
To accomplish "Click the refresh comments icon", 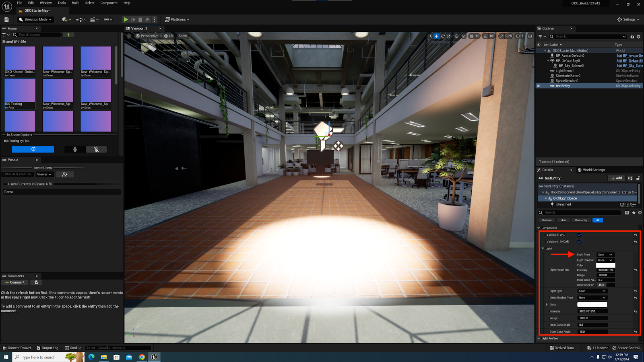I will coord(36,282).
